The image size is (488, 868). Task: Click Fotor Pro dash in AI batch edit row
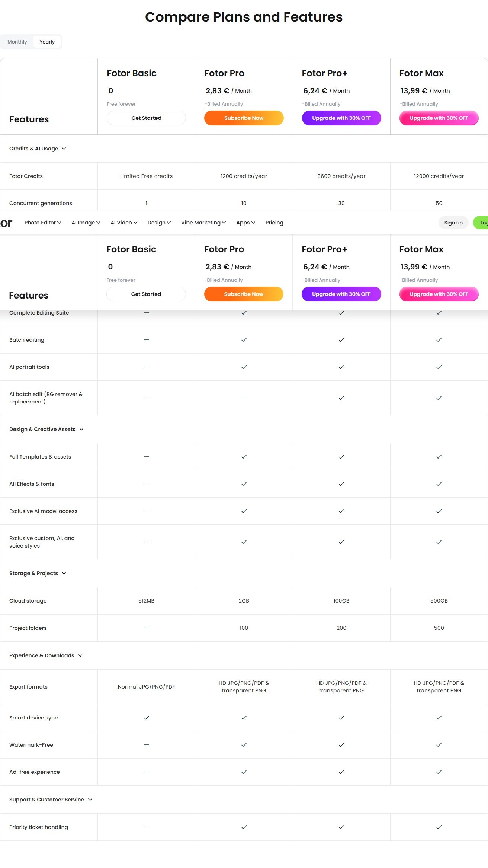(244, 398)
